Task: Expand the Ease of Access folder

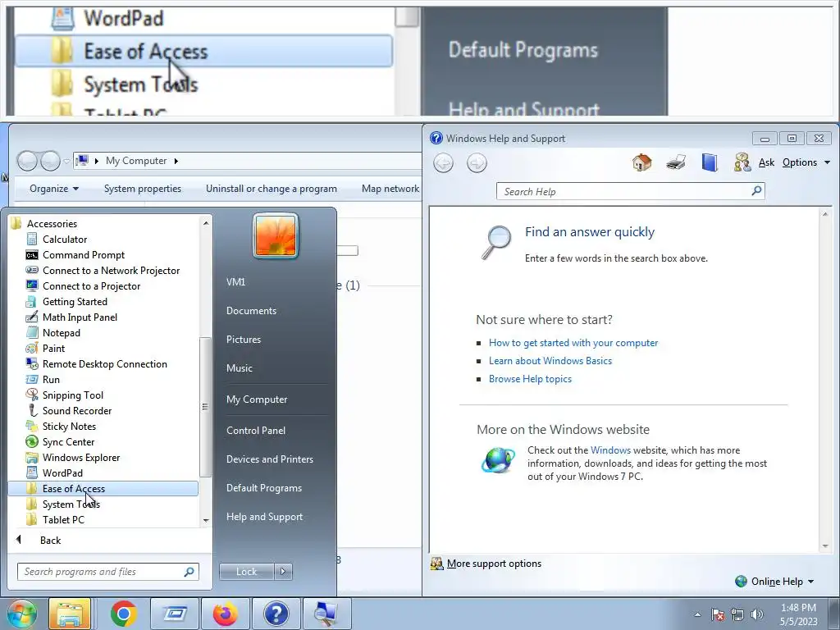Action: tap(103, 489)
